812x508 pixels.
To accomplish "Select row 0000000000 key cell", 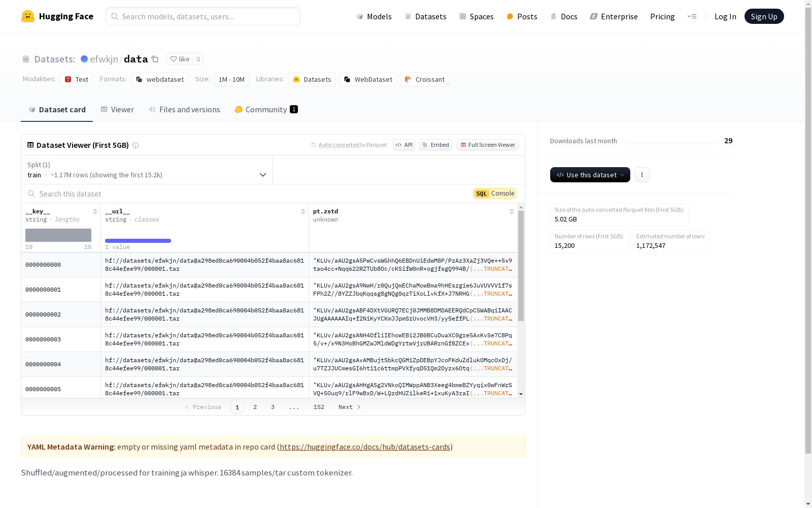I will 61,265.
